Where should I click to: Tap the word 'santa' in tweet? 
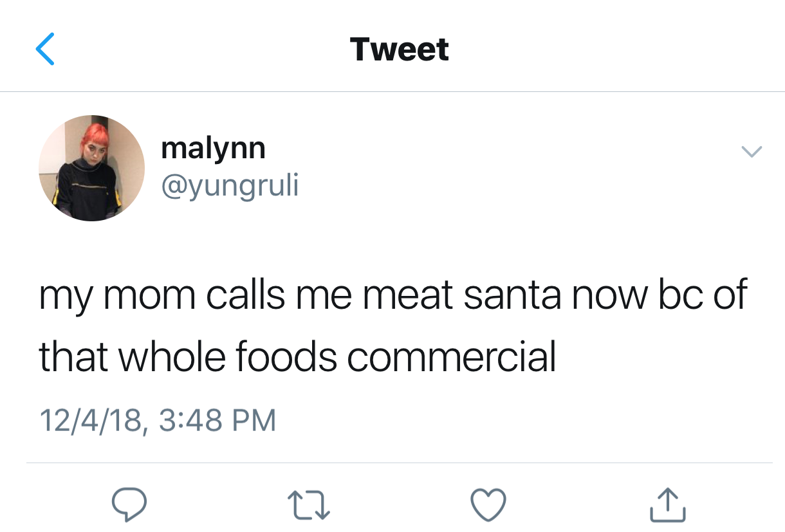click(512, 295)
